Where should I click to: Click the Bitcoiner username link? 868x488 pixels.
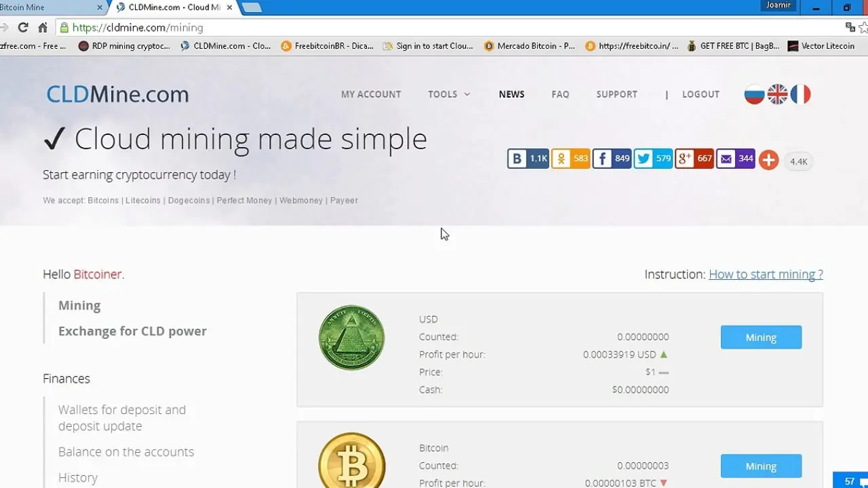98,274
